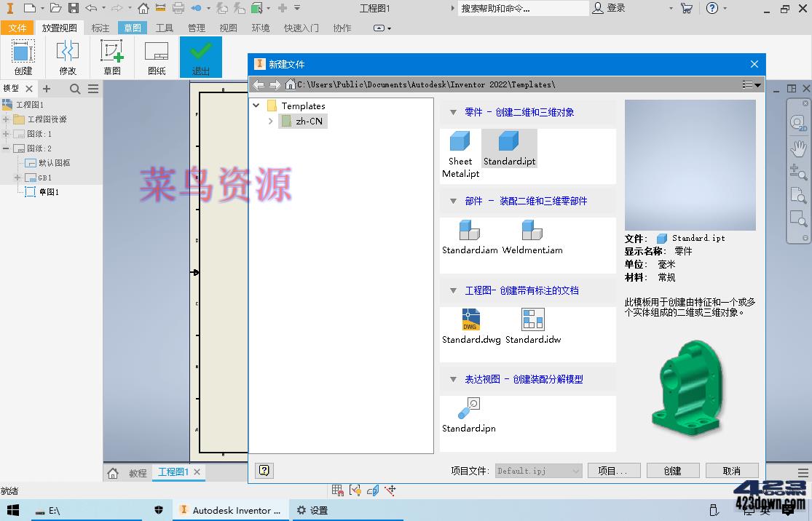Viewport: 812px width, 521px height.
Task: Click the Undo arrow icon
Action: 91,8
